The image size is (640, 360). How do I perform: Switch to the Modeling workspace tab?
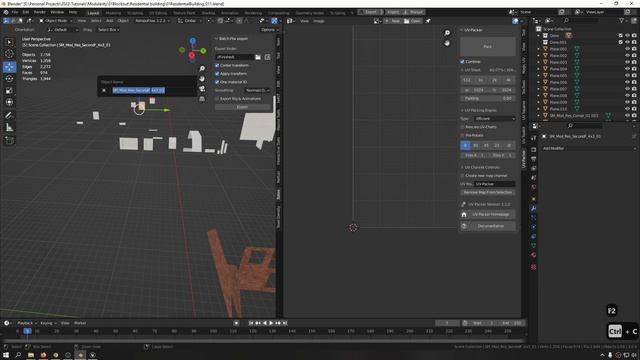tap(113, 13)
